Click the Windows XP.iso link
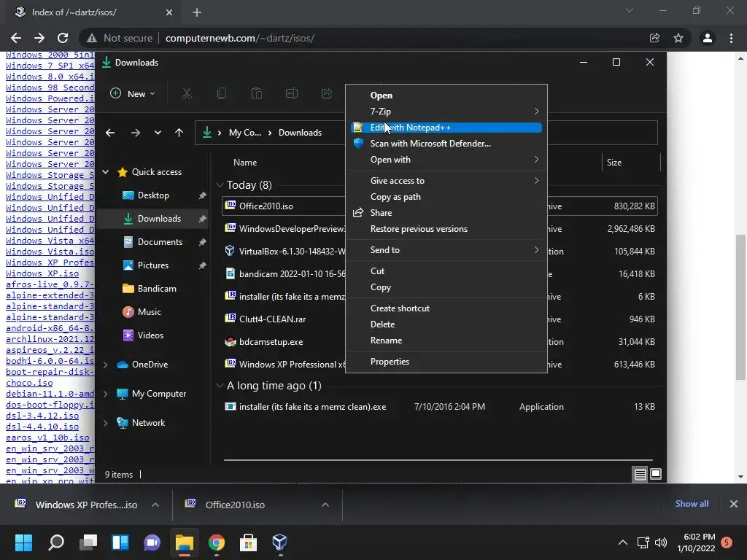747x560 pixels. (42, 274)
